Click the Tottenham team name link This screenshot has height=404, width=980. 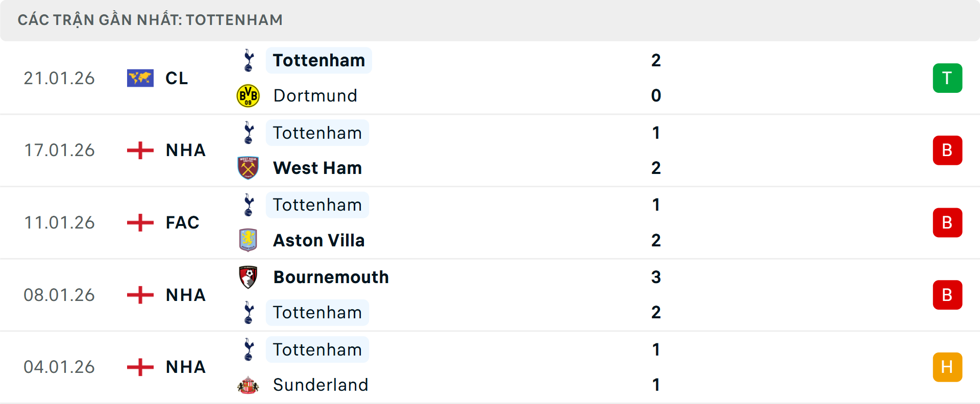click(318, 60)
